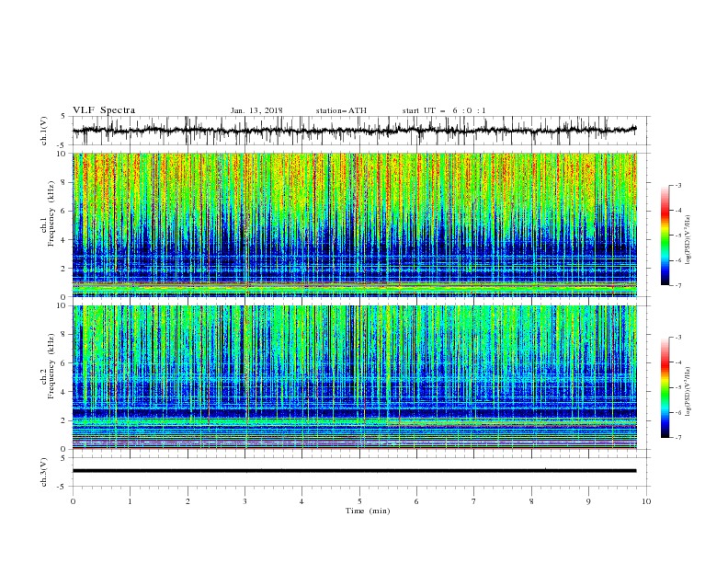Click the date 'Jan. 13, 2018'
The height and width of the screenshot is (563, 728).
click(x=256, y=110)
